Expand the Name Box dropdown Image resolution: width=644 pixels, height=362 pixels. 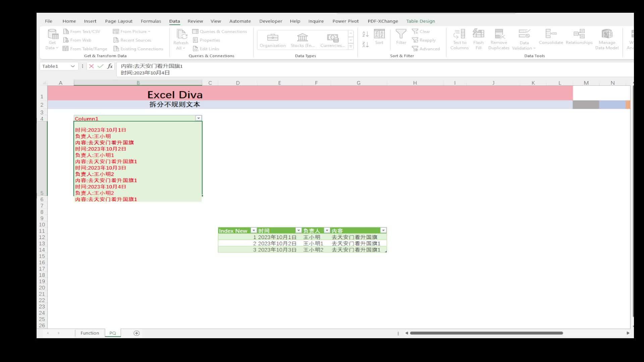(x=72, y=66)
